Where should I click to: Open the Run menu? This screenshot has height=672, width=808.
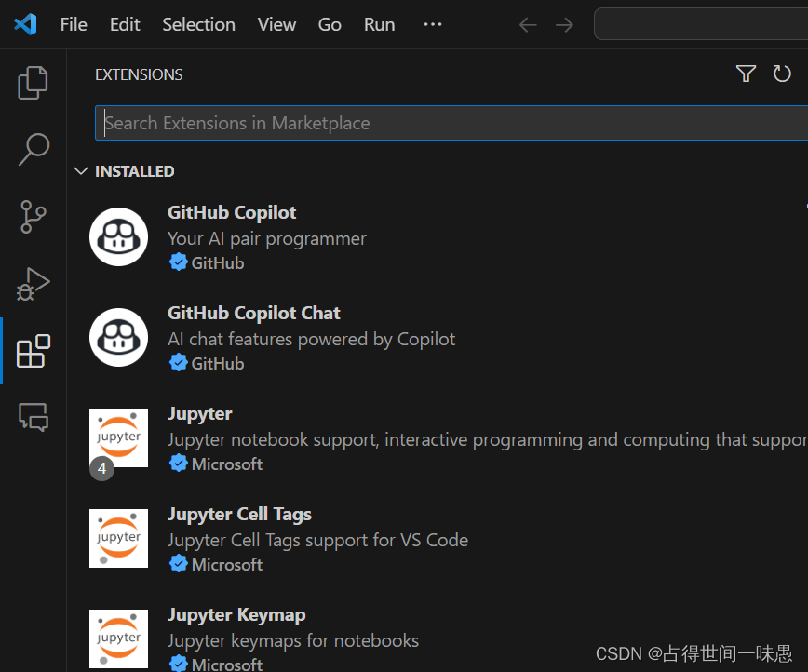coord(379,24)
